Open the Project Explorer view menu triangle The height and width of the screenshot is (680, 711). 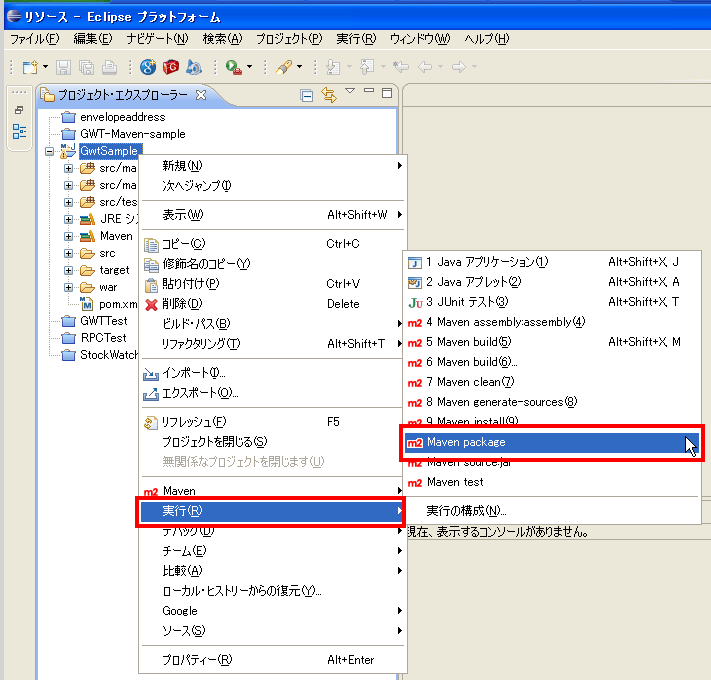click(x=350, y=91)
